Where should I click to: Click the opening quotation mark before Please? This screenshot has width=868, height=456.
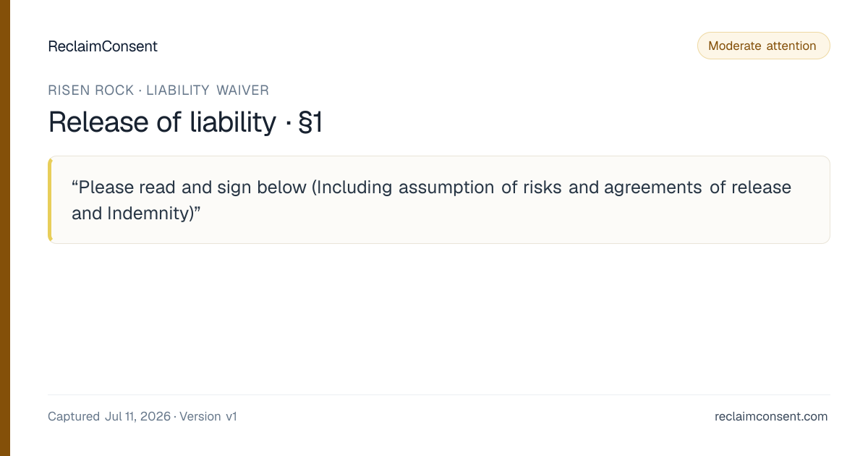[x=75, y=184]
